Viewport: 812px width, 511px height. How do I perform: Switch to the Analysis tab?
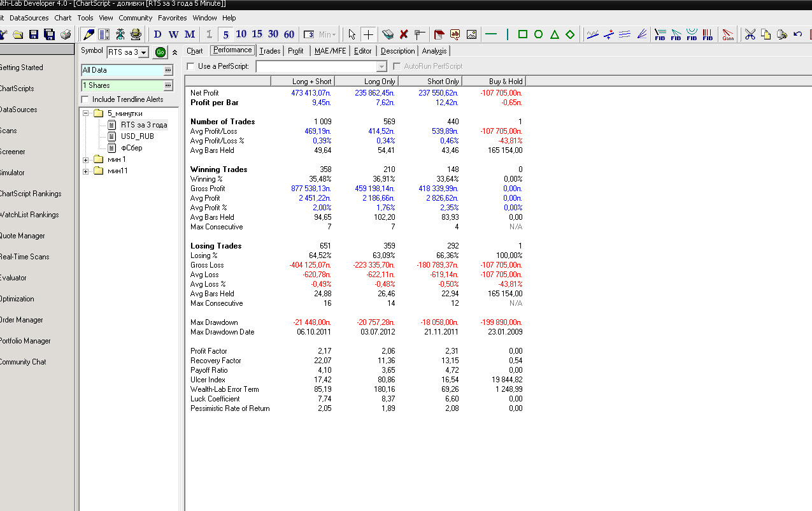(434, 51)
